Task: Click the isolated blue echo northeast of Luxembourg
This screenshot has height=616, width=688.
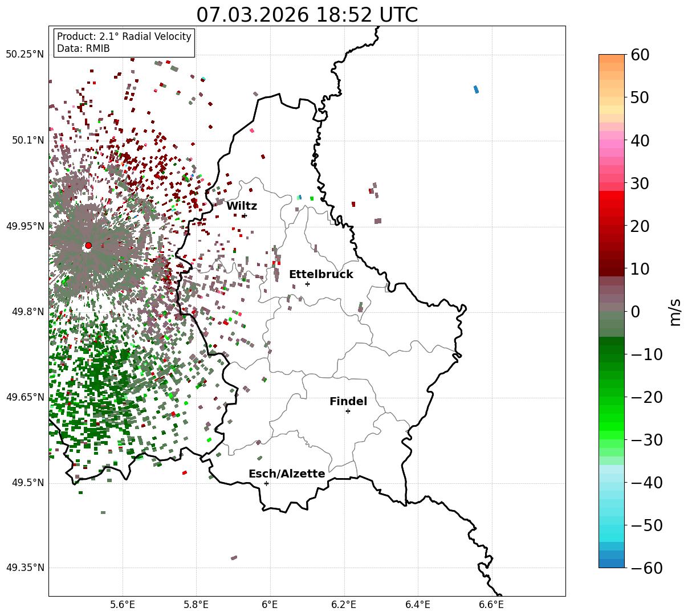Action: click(477, 89)
